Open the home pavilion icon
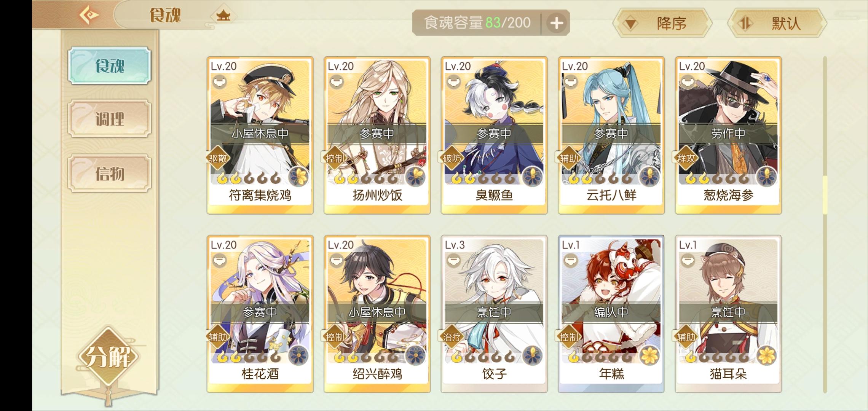The width and height of the screenshot is (868, 411). 223,16
